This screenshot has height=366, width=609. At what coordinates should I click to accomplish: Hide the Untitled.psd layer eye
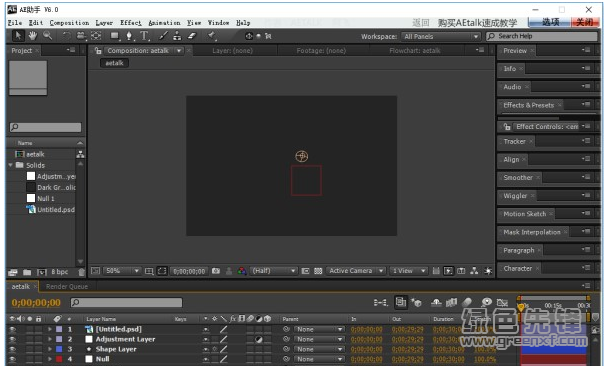[x=12, y=329]
